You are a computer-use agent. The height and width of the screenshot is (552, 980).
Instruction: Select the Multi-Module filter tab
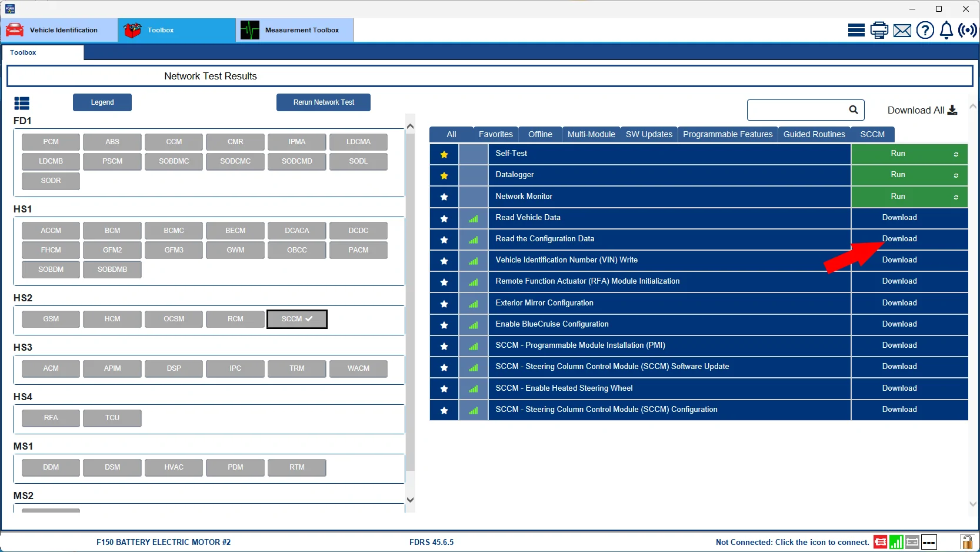coord(591,134)
